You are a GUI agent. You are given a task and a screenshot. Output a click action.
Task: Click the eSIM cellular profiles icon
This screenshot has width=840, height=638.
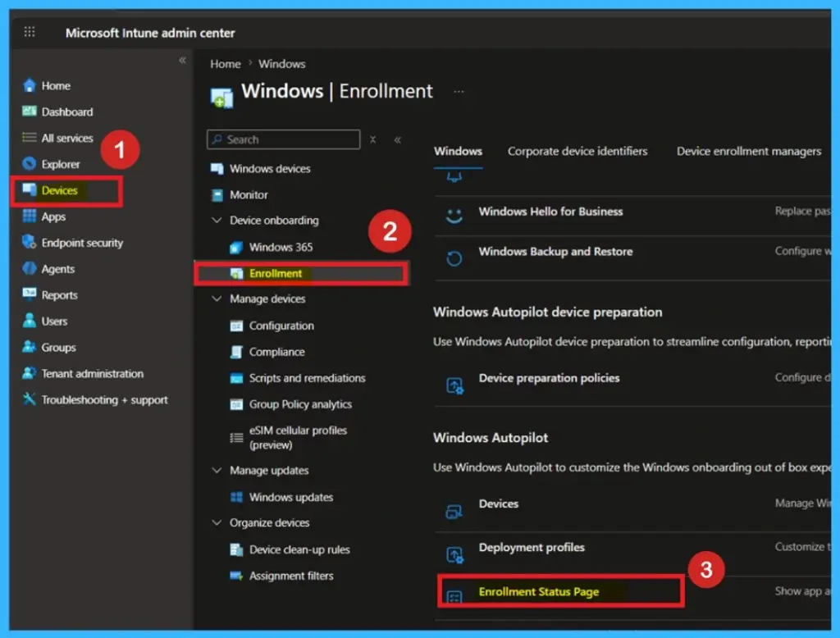click(236, 438)
